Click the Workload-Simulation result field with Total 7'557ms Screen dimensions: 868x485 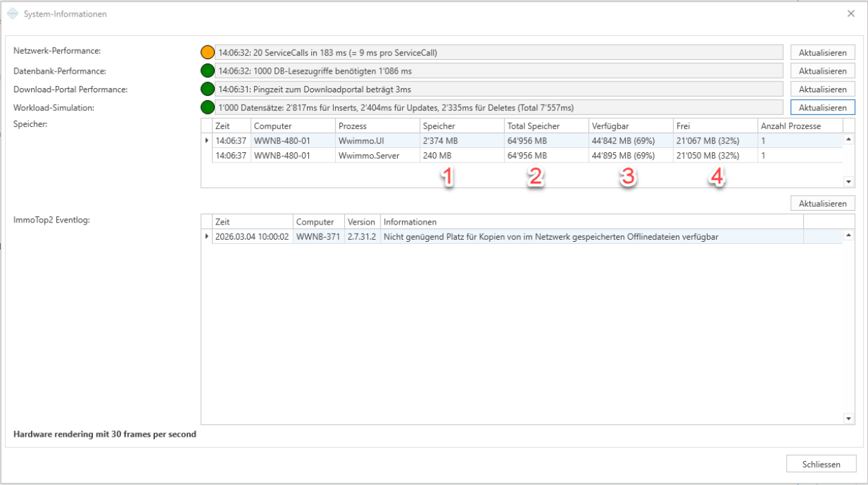499,107
